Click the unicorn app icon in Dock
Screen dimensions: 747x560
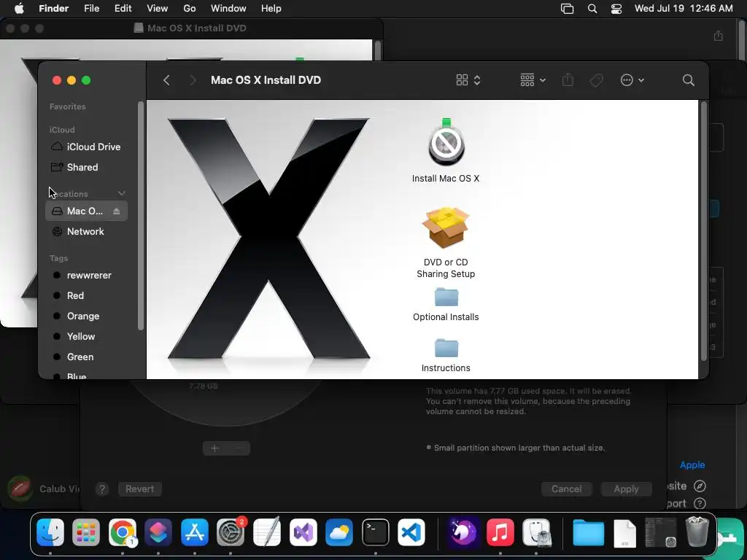463,532
